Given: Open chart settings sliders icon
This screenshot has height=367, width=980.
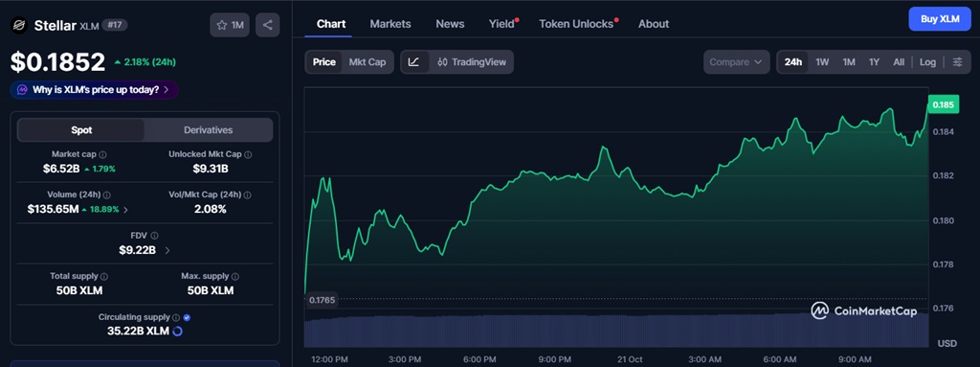Looking at the screenshot, I should (x=957, y=62).
